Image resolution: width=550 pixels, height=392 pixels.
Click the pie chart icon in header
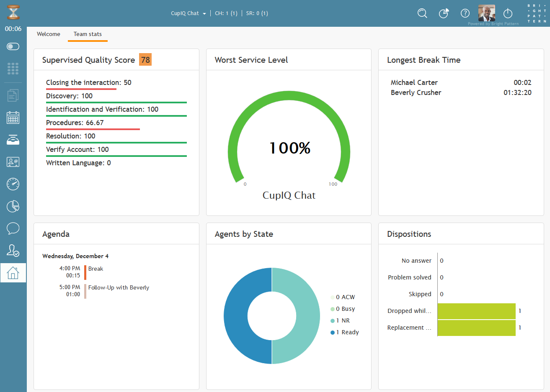(x=444, y=13)
